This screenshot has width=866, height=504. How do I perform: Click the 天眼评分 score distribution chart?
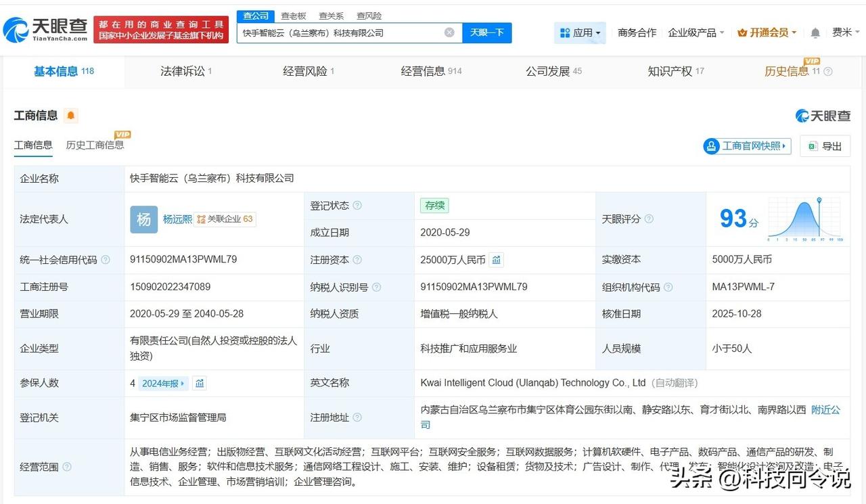pyautogui.click(x=805, y=219)
